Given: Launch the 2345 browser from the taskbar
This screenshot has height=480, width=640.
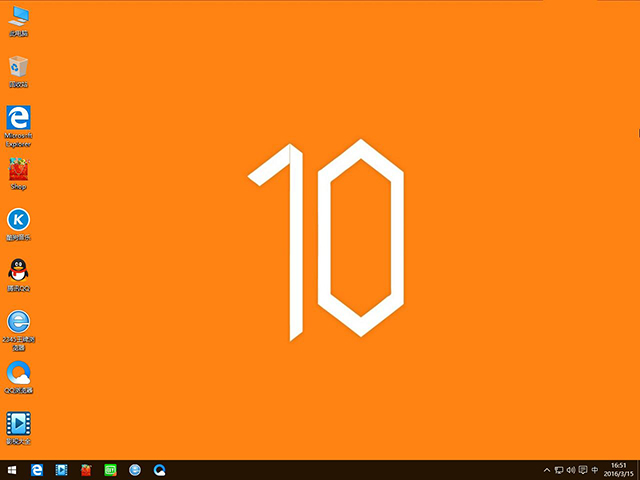Looking at the screenshot, I should [135, 470].
